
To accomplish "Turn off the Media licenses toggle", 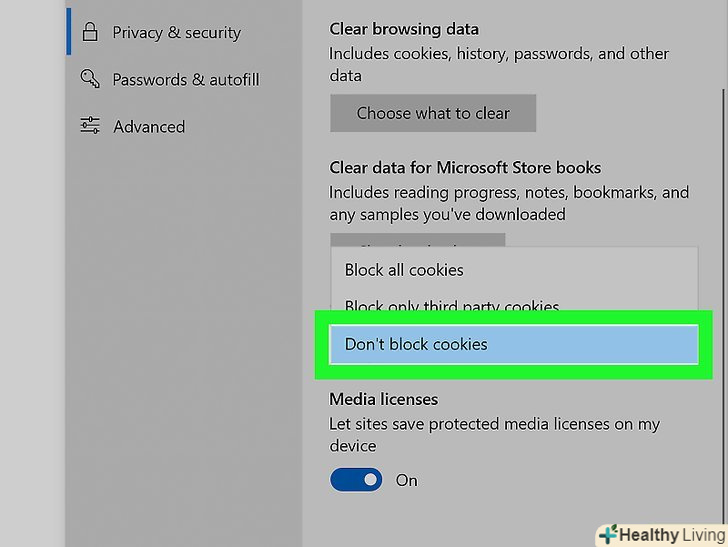I will point(356,480).
